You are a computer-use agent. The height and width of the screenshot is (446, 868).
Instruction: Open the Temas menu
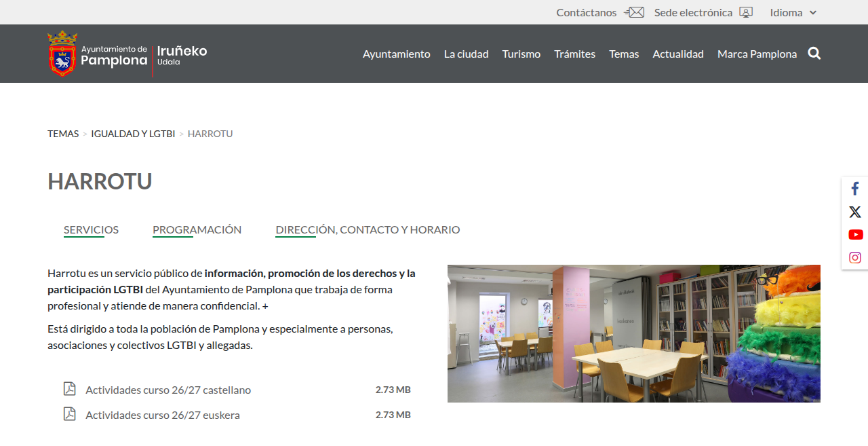click(624, 54)
